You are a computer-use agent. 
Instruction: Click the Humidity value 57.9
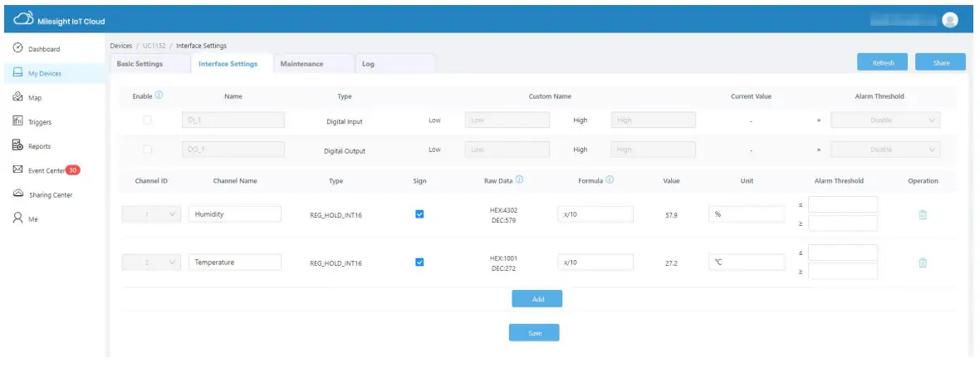pos(671,215)
